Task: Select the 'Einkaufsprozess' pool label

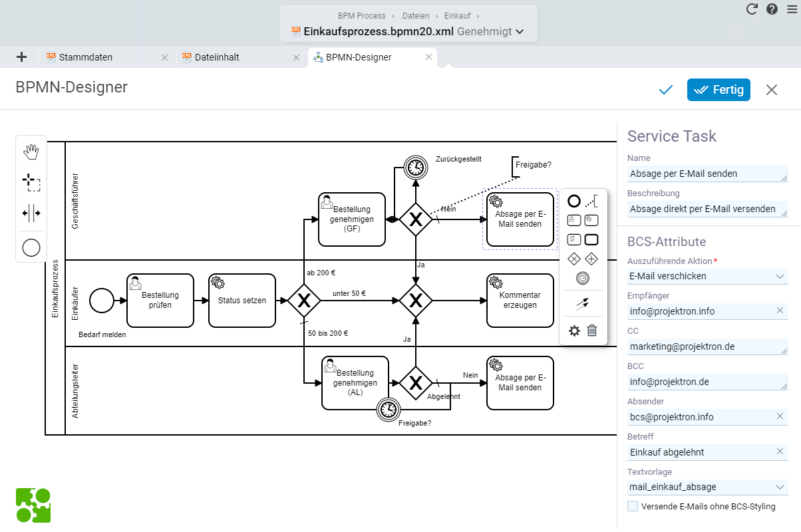Action: click(x=55, y=289)
